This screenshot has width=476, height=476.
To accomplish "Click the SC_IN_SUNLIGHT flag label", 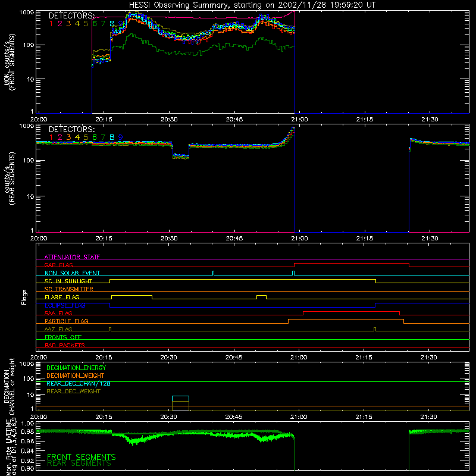I will click(68, 281).
